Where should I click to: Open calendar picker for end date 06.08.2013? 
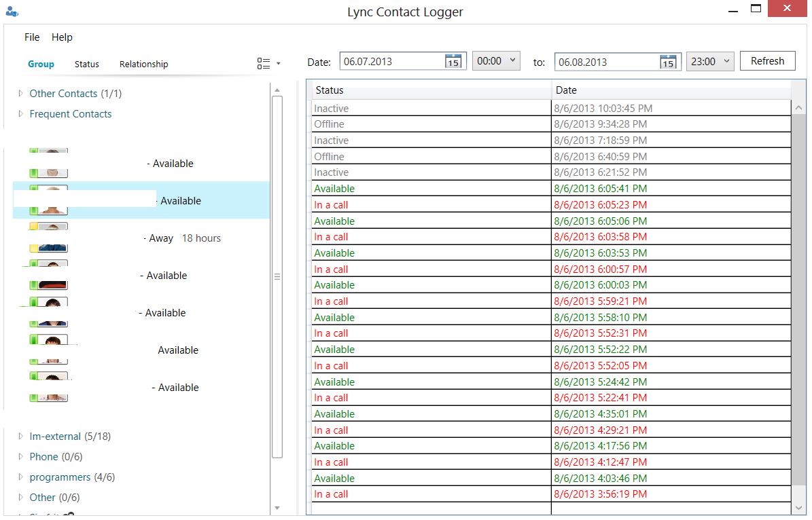(x=668, y=62)
